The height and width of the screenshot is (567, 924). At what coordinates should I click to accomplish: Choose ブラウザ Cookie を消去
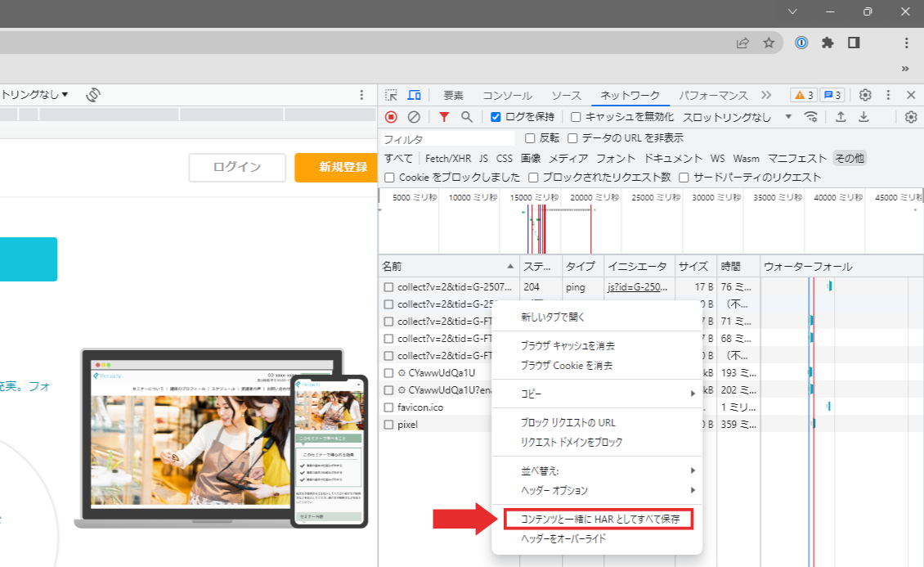597,366
